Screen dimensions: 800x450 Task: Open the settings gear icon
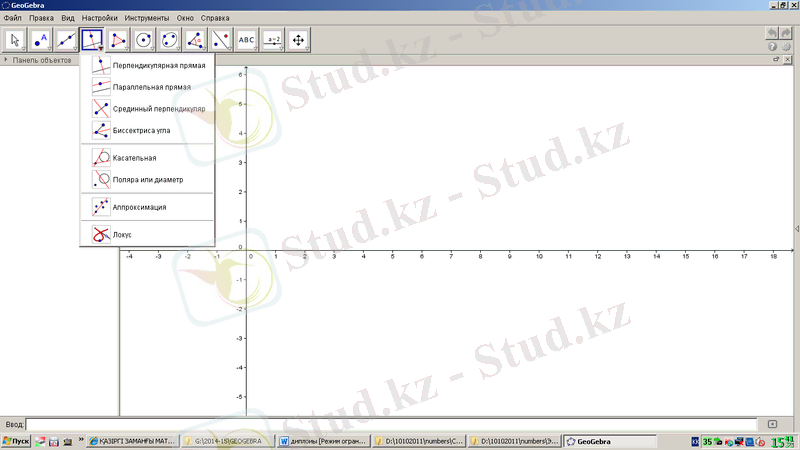point(786,46)
